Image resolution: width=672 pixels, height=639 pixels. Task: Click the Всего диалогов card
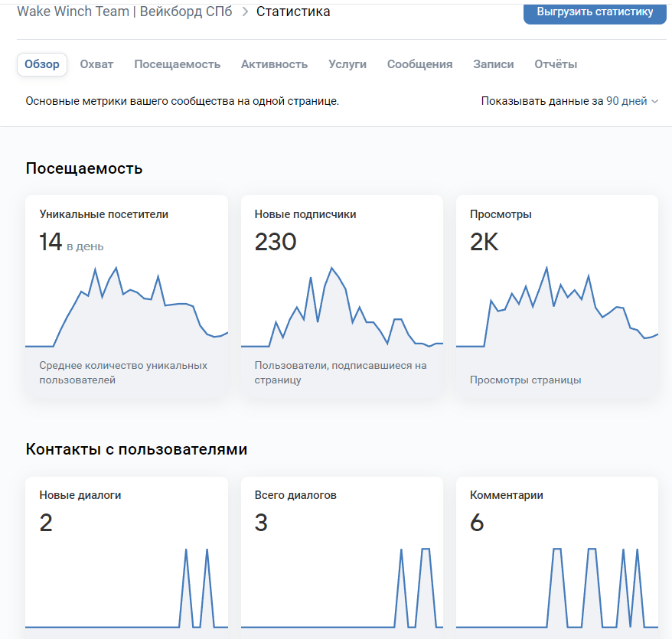click(341, 555)
